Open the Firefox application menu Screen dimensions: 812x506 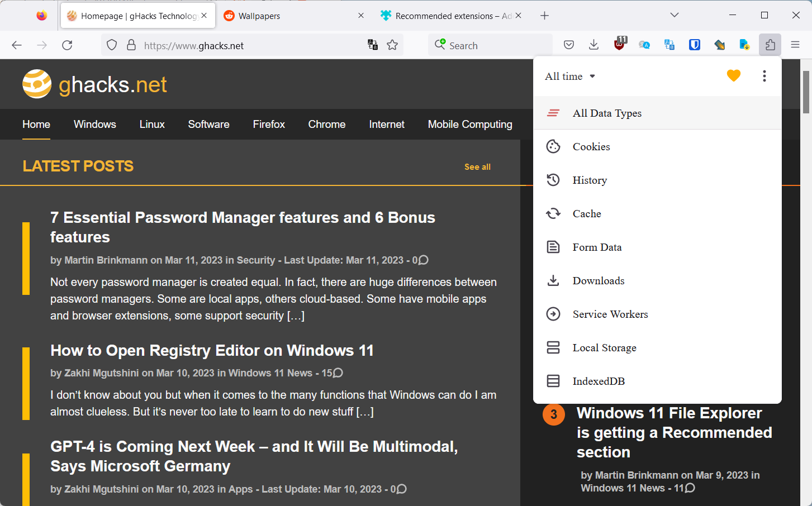tap(795, 45)
